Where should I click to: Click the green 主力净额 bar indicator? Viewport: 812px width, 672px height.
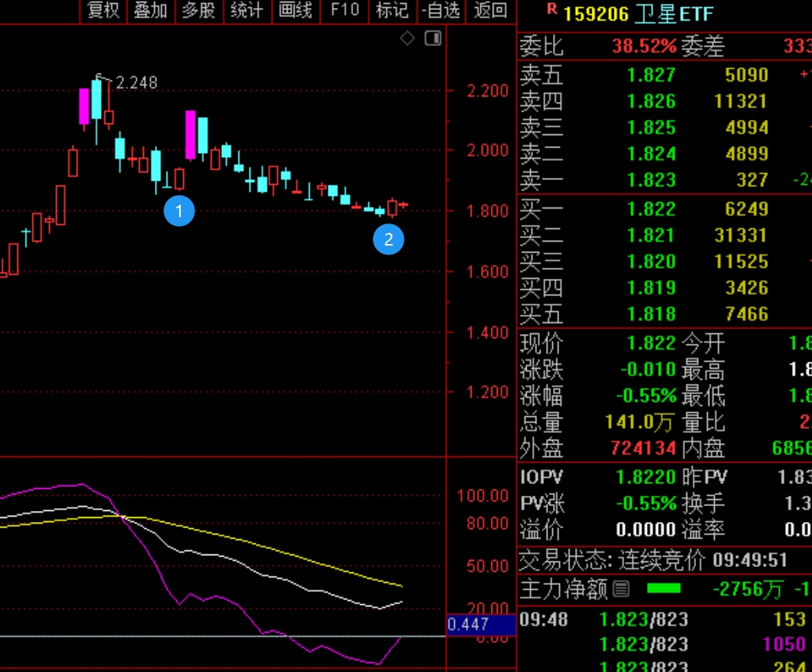663,588
